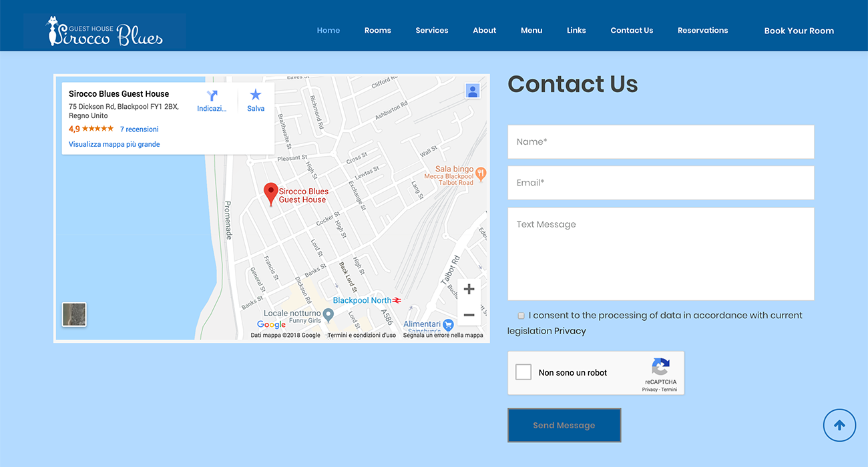Click the 7 recensioni reviews link

coord(139,129)
